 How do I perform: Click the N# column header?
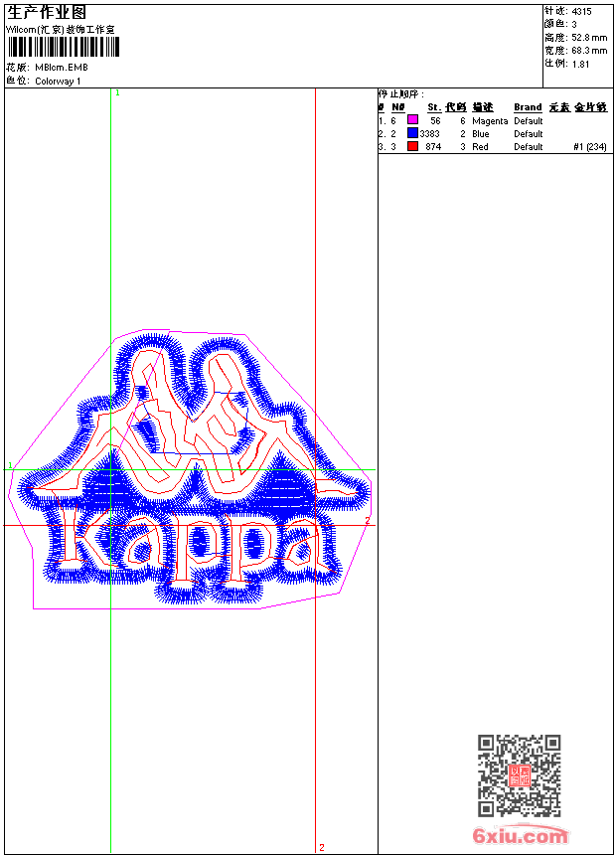398,107
